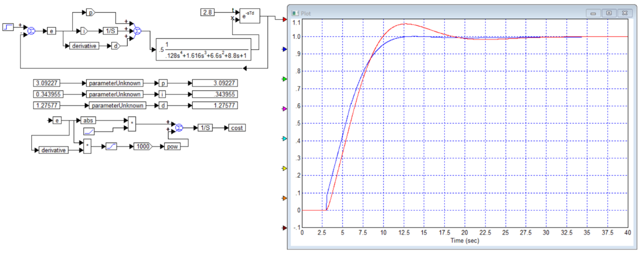Viewport: 644px width, 255px height.
Task: Click the red plot input connector
Action: pos(285,19)
